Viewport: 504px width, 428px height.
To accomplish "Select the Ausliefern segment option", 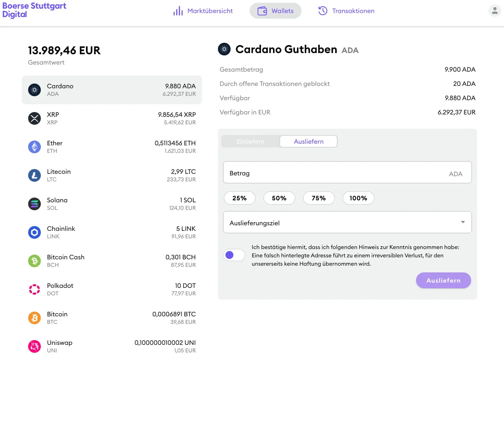I will (x=308, y=141).
